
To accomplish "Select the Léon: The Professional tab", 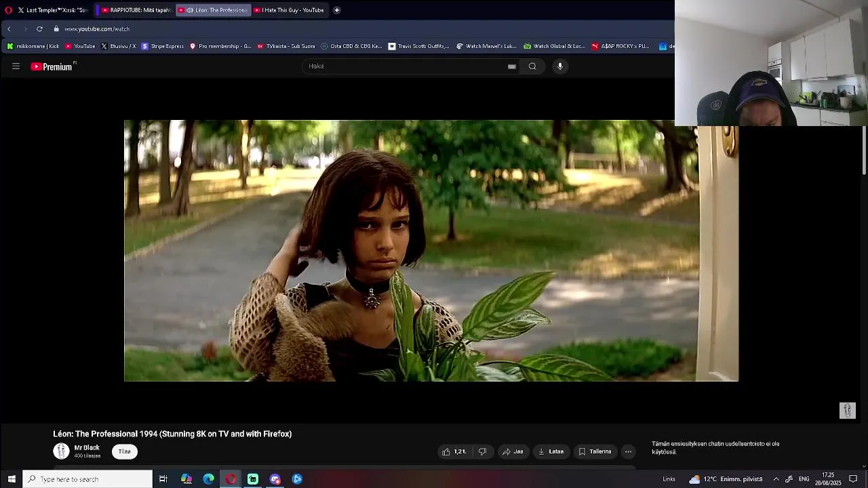I will (x=213, y=10).
